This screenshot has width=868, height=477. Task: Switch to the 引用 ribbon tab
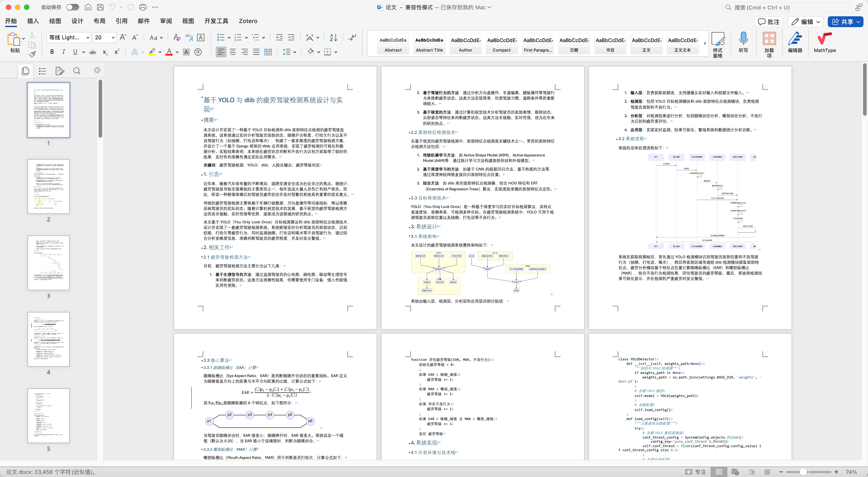click(121, 21)
